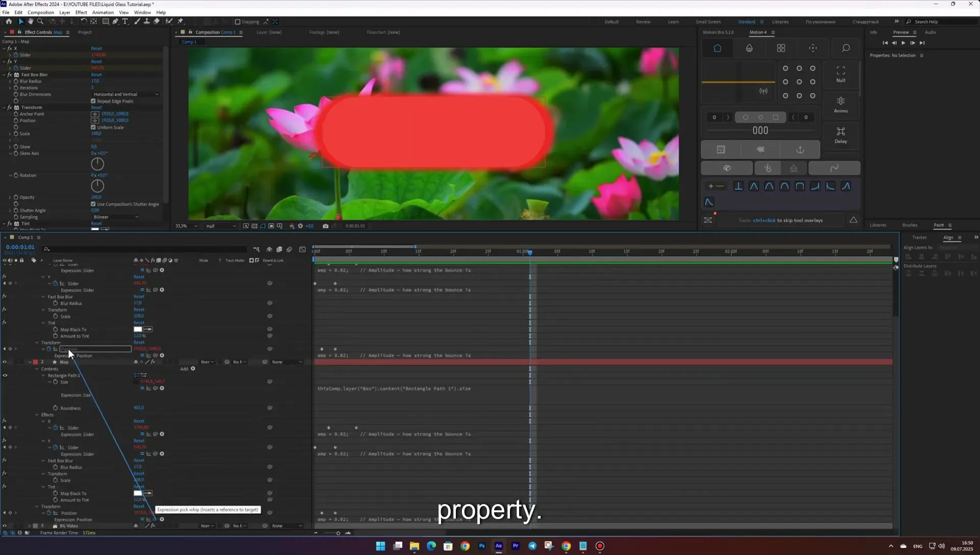Click the Motion 4 home tab icon

[717, 48]
